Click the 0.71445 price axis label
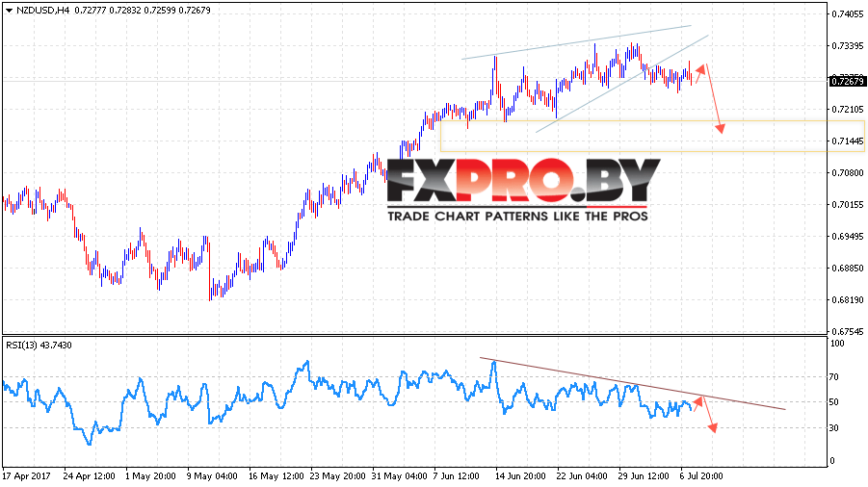This screenshot has height=487, width=868. (x=848, y=141)
